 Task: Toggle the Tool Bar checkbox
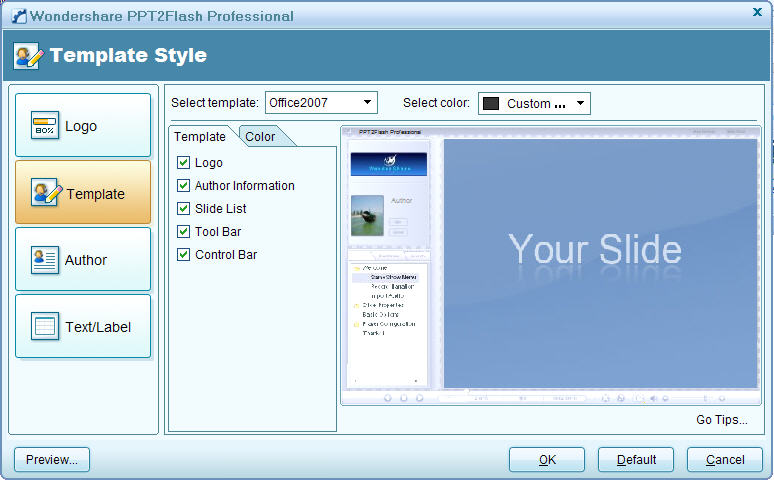[183, 232]
